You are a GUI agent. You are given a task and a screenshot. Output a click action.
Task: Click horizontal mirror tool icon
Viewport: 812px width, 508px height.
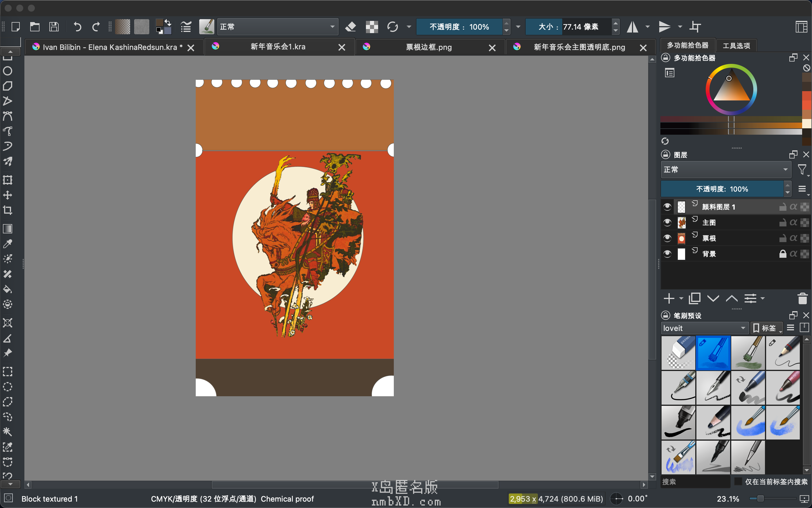(x=633, y=26)
